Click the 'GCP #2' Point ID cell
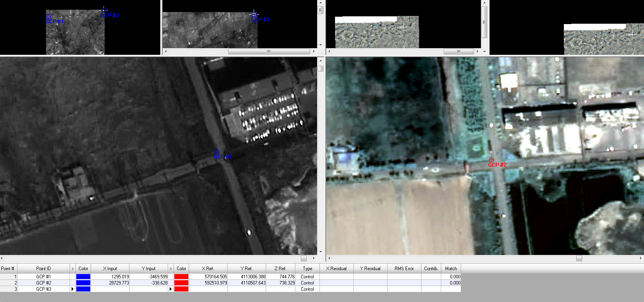The height and width of the screenshot is (302, 644). pos(44,283)
